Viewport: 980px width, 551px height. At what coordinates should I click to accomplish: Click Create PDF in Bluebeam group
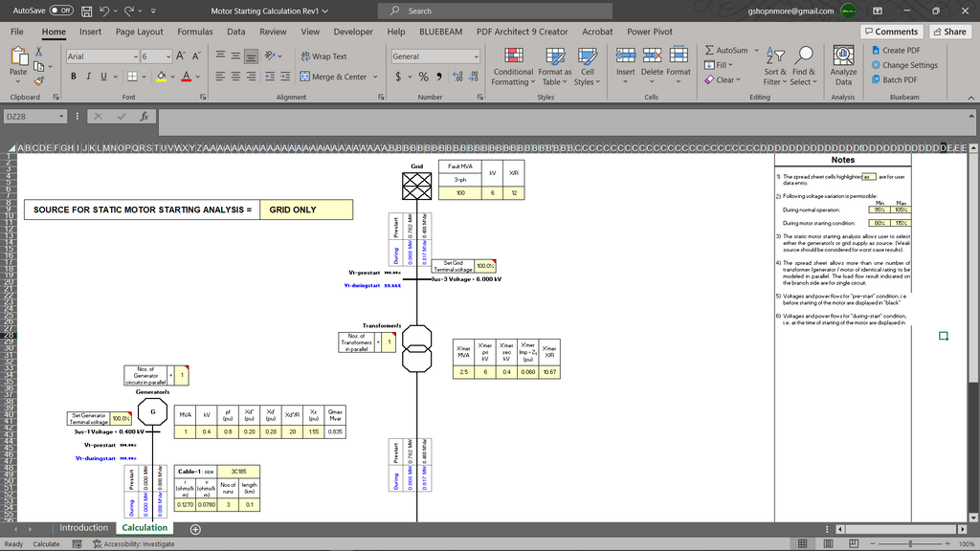click(896, 50)
